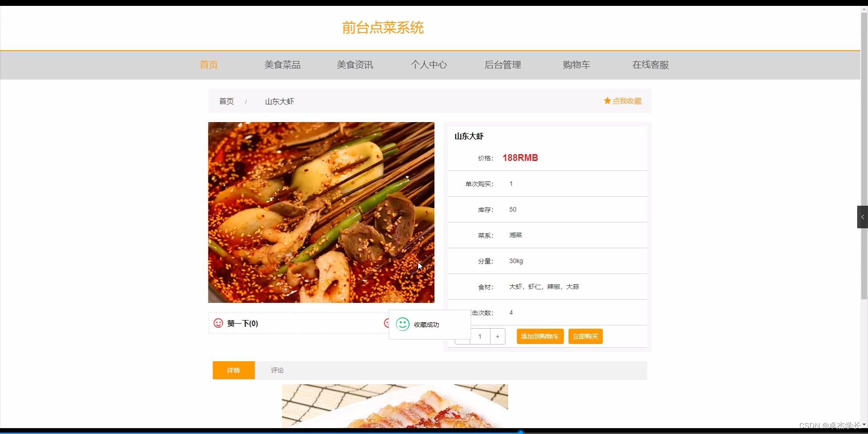The width and height of the screenshot is (868, 434).
Task: Expand the dark side panel arrow
Action: point(863,217)
